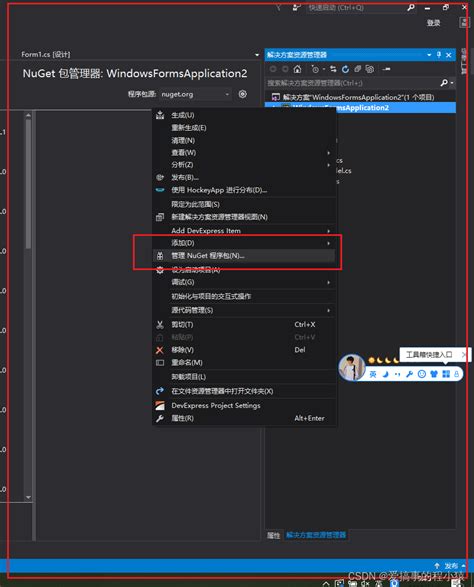Toggle the moon icon in IME toolbar
The image size is (474, 587).
[x=385, y=374]
